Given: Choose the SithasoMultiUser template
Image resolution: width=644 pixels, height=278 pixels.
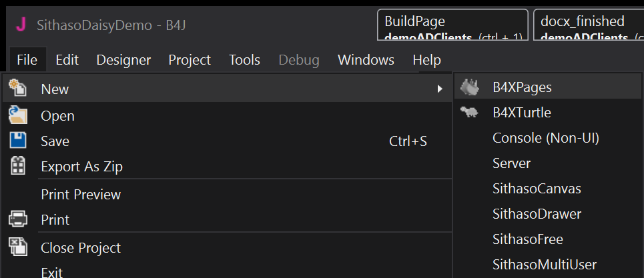Looking at the screenshot, I should [x=545, y=265].
